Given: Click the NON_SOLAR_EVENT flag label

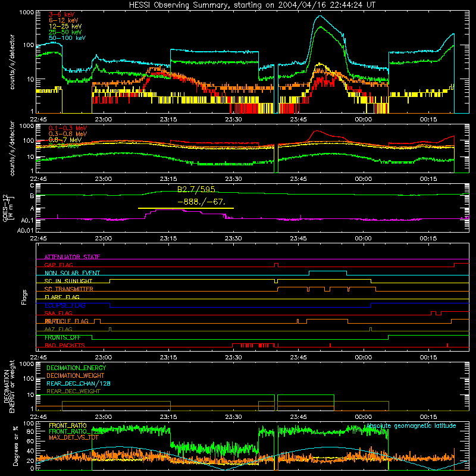Looking at the screenshot, I should coord(72,273).
